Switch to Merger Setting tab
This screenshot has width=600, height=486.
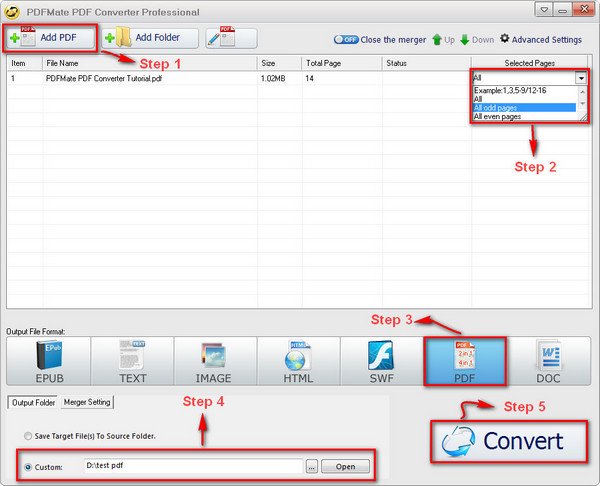click(x=87, y=402)
